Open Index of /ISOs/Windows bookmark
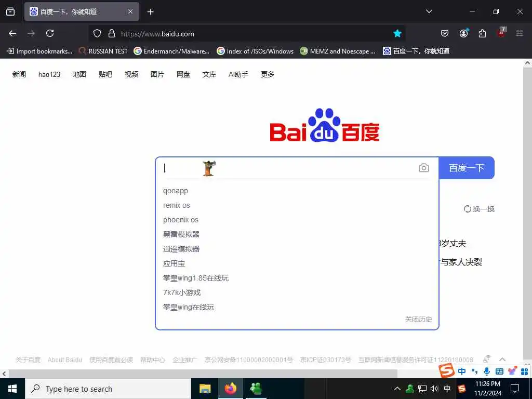This screenshot has height=399, width=532. coord(255,51)
